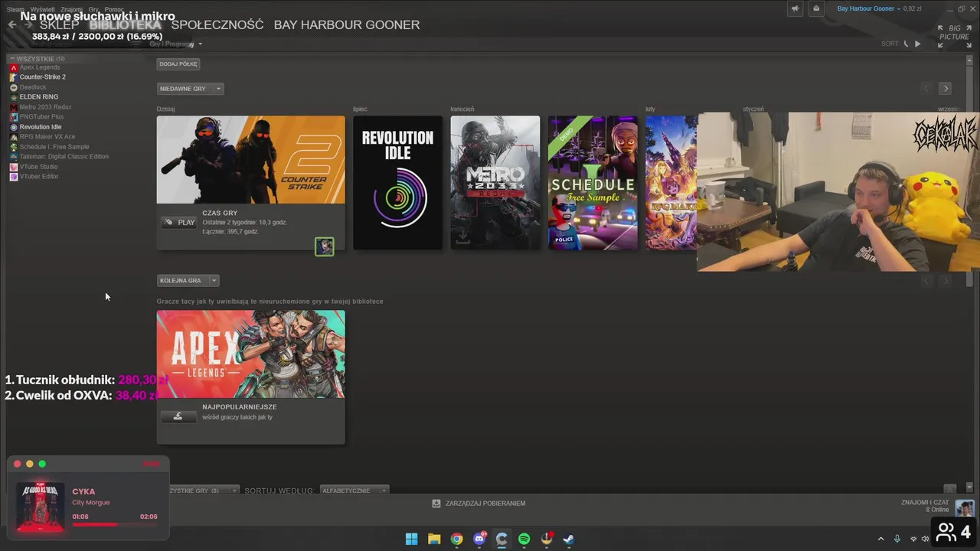
Task: Seek in the CYKA track progress bar
Action: point(115,525)
